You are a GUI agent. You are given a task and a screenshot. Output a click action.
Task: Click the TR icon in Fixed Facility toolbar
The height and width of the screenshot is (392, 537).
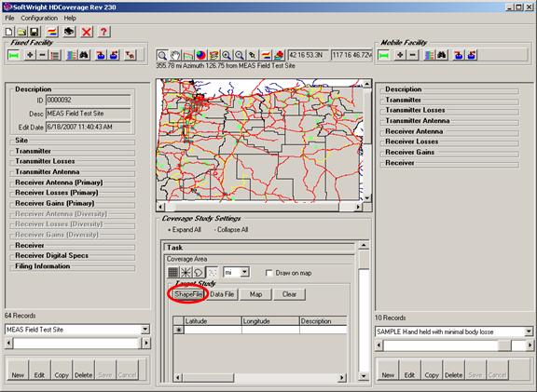point(130,55)
